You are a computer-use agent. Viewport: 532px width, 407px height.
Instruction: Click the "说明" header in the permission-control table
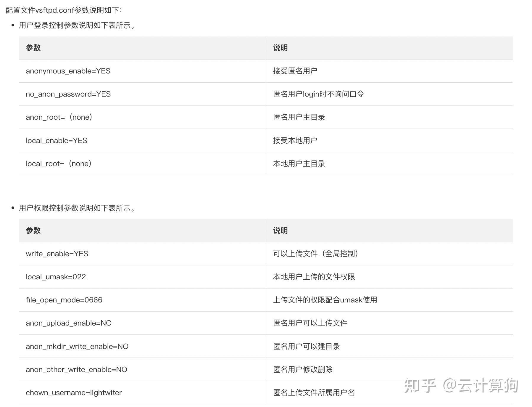pyautogui.click(x=280, y=231)
